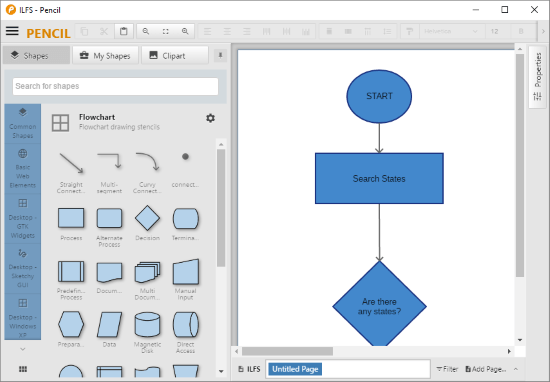Select the Common Shapes collection

[x=23, y=123]
